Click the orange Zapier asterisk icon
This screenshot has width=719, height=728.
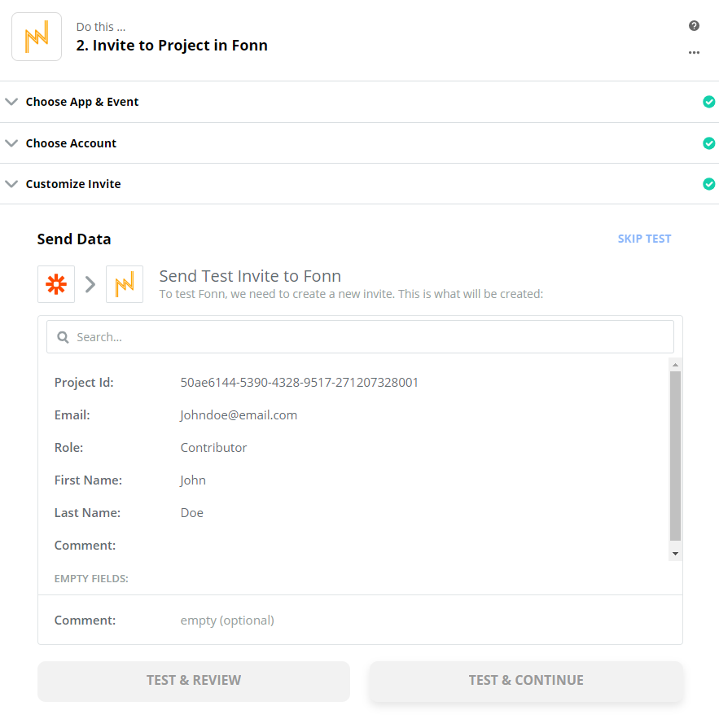56,284
